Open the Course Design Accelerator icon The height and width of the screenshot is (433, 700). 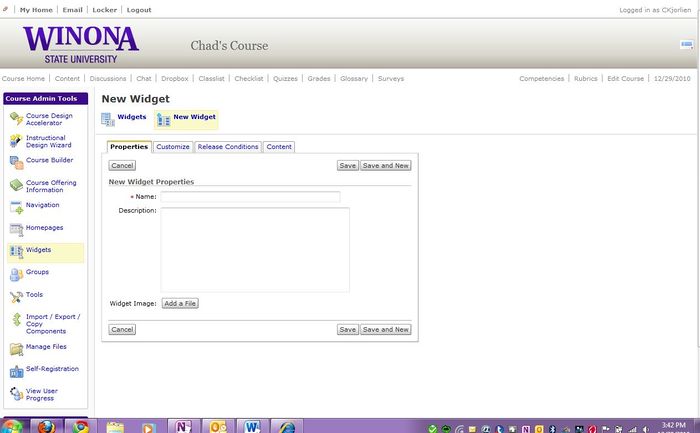tap(15, 119)
